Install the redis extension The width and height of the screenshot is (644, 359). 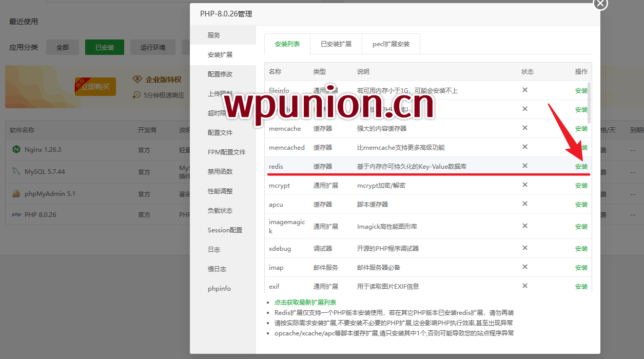581,167
